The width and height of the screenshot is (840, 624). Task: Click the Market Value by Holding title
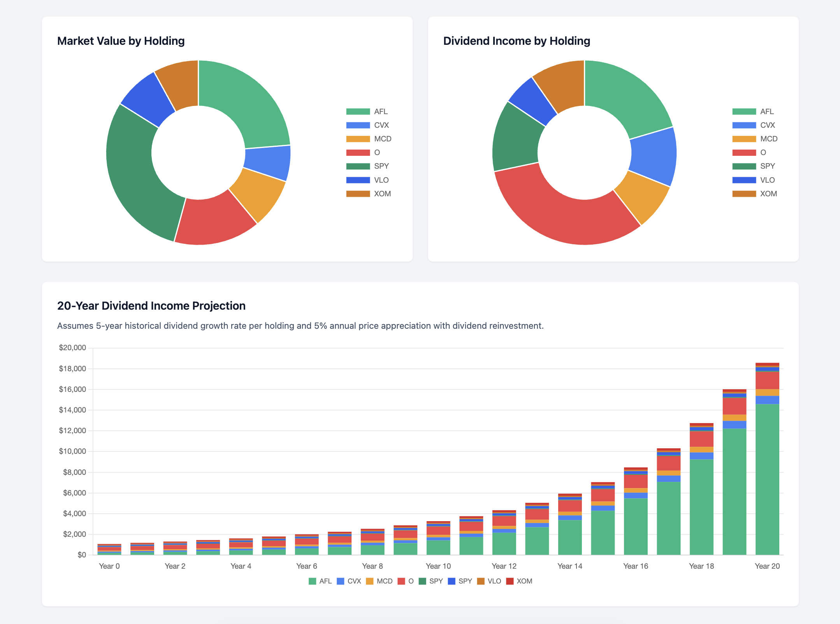(121, 41)
